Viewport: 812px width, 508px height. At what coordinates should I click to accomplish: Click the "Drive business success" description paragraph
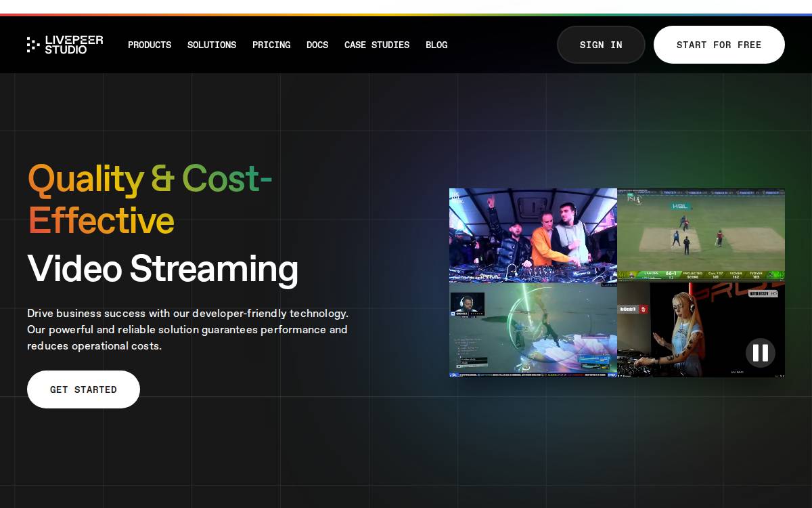pyautogui.click(x=188, y=330)
